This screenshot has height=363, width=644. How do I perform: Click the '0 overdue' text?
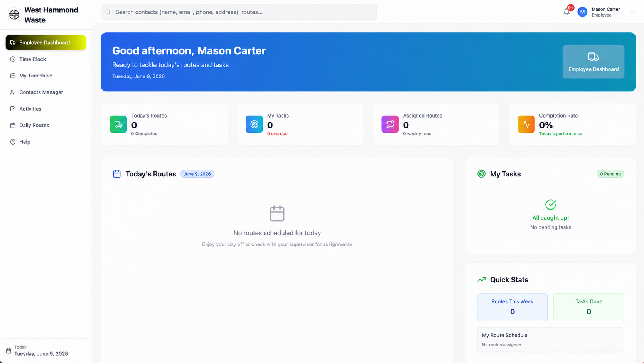point(277,134)
